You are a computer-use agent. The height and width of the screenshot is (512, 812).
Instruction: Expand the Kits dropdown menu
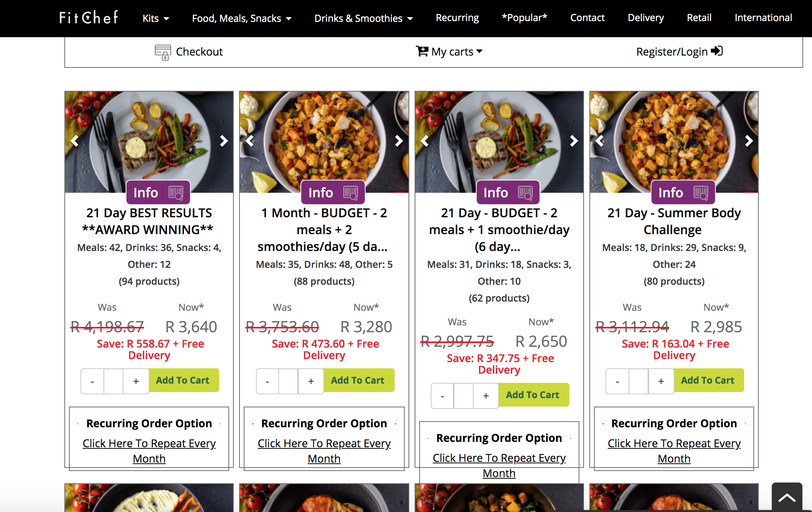(156, 18)
